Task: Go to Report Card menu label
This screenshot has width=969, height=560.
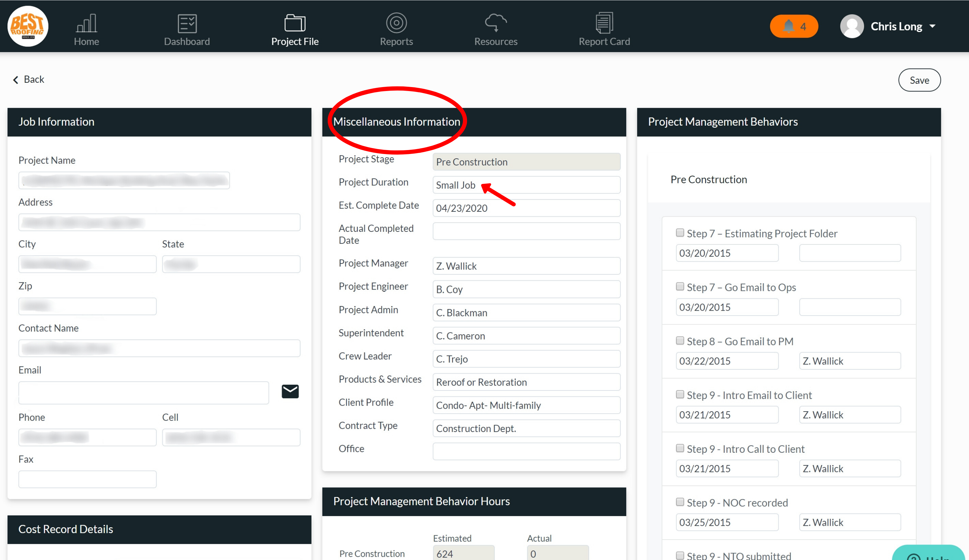Action: (x=605, y=41)
